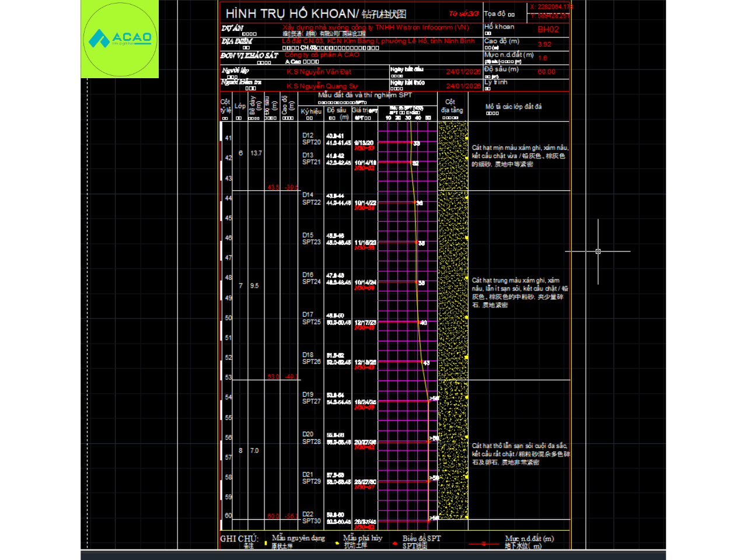Click layer 6 thickness value '13.7'
The width and height of the screenshot is (747, 560).
point(256,153)
